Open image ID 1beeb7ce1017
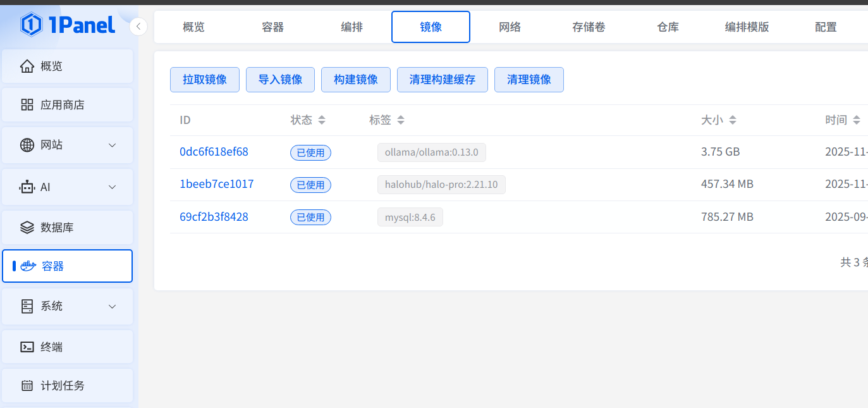 click(x=217, y=184)
